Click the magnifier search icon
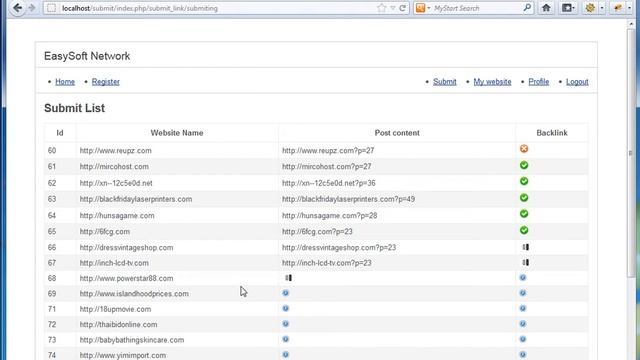Image resolution: width=640 pixels, height=360 pixels. click(527, 8)
